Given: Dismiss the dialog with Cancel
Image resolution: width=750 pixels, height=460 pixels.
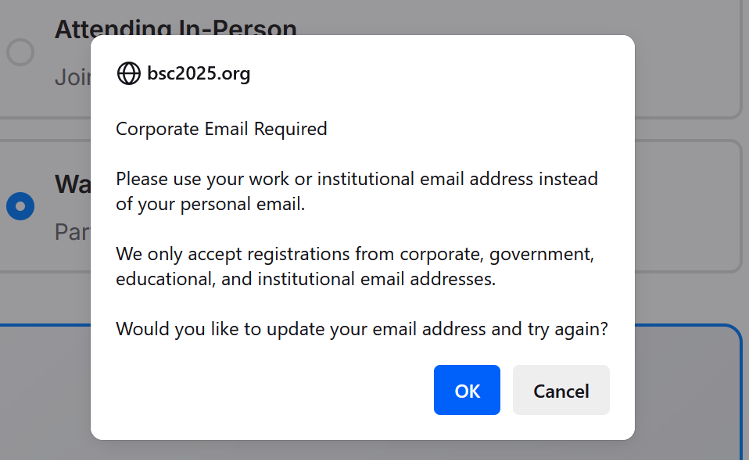Looking at the screenshot, I should click(561, 391).
